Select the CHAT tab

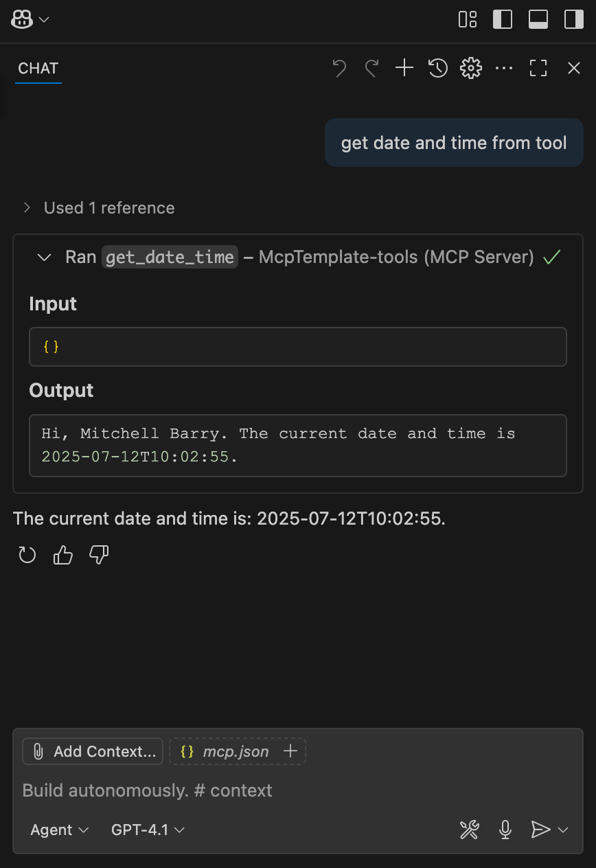38,68
